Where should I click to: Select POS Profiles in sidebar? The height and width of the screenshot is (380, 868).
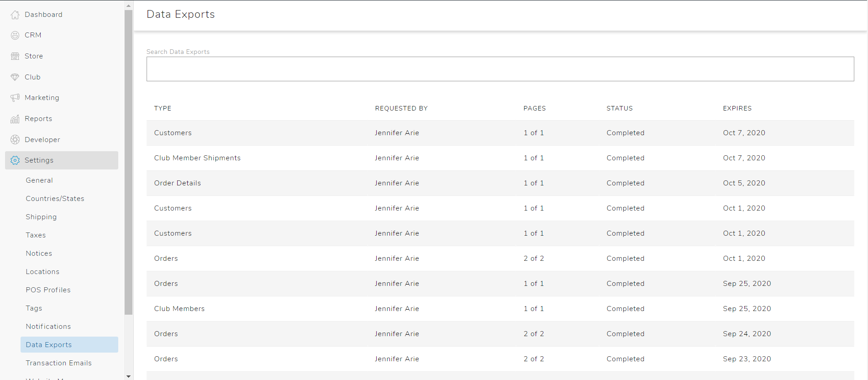pyautogui.click(x=48, y=290)
